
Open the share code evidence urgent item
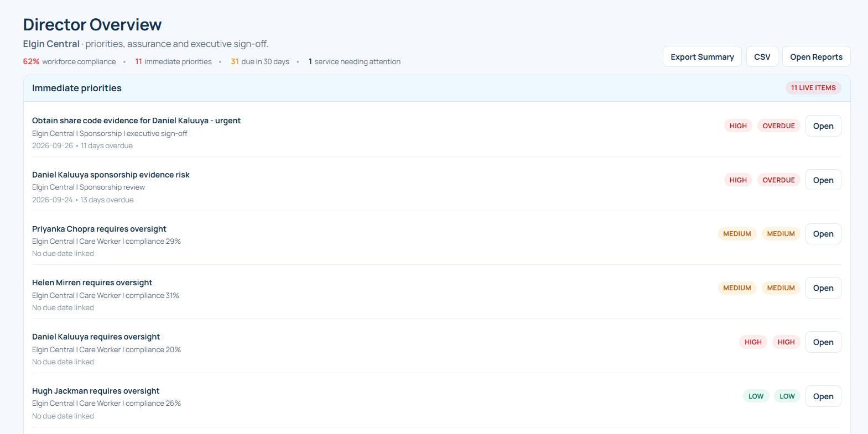click(823, 126)
